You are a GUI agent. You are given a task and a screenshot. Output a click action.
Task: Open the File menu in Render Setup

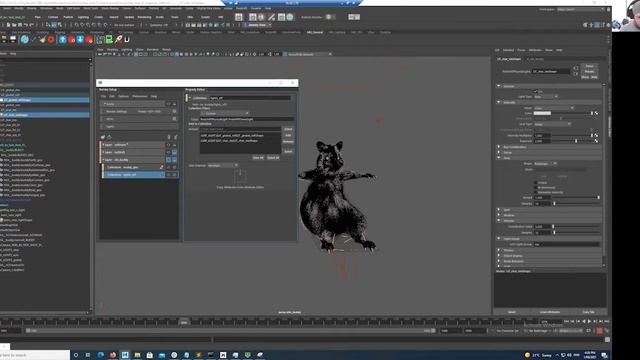pos(104,96)
